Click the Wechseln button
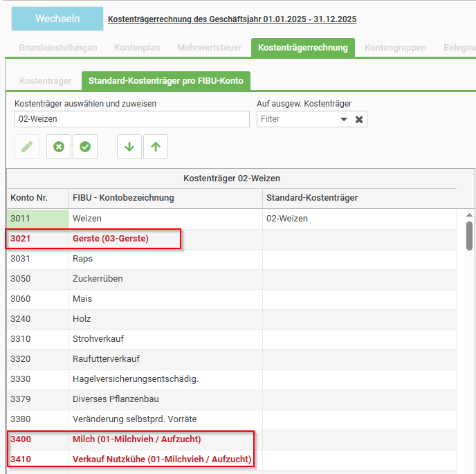The width and height of the screenshot is (476, 474). (x=57, y=19)
